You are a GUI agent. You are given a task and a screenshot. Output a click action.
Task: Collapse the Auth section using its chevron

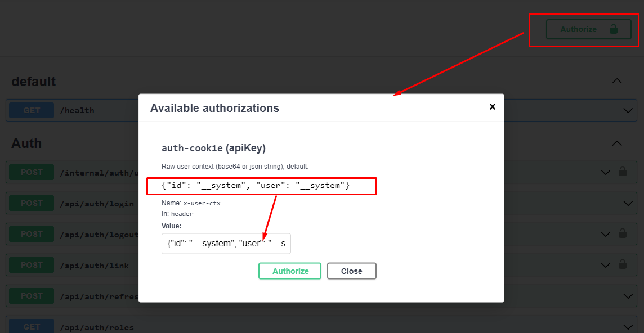[617, 143]
